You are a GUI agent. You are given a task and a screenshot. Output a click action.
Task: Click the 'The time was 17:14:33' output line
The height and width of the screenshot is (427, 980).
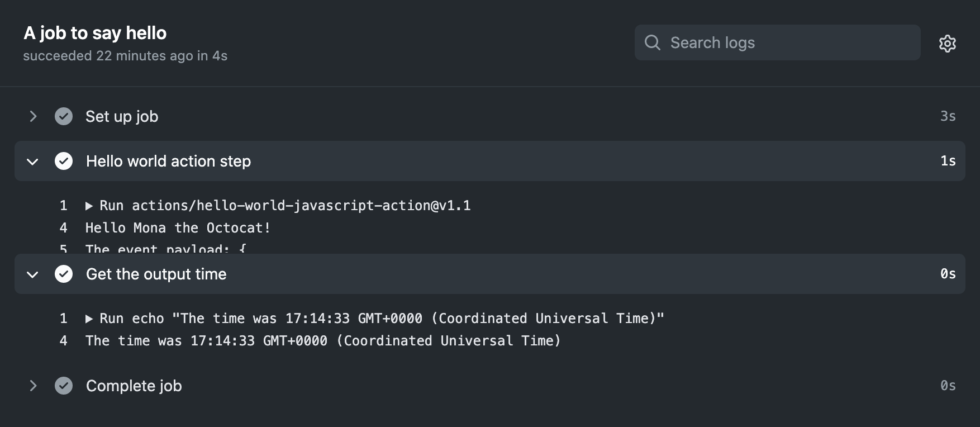pos(322,341)
